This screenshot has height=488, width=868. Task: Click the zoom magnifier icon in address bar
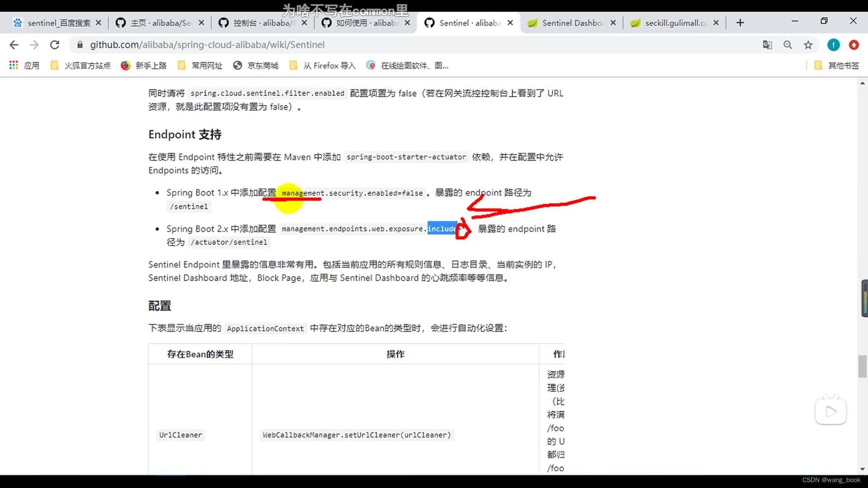tap(788, 45)
